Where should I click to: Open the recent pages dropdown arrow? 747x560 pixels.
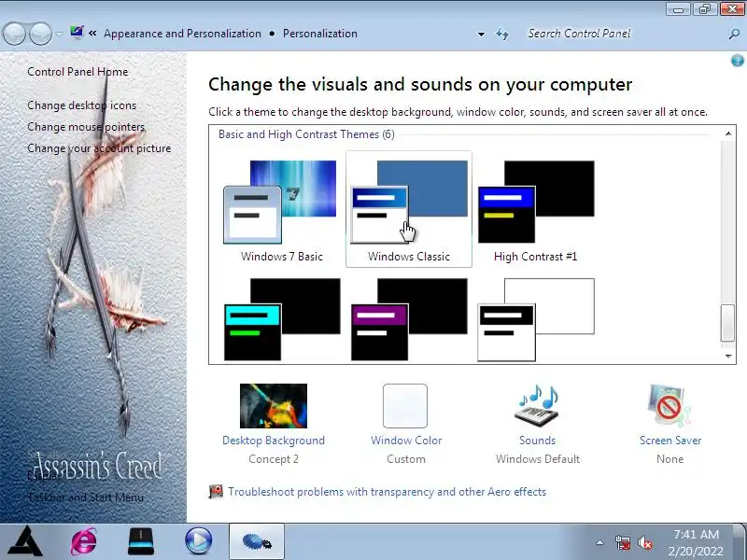coord(59,34)
